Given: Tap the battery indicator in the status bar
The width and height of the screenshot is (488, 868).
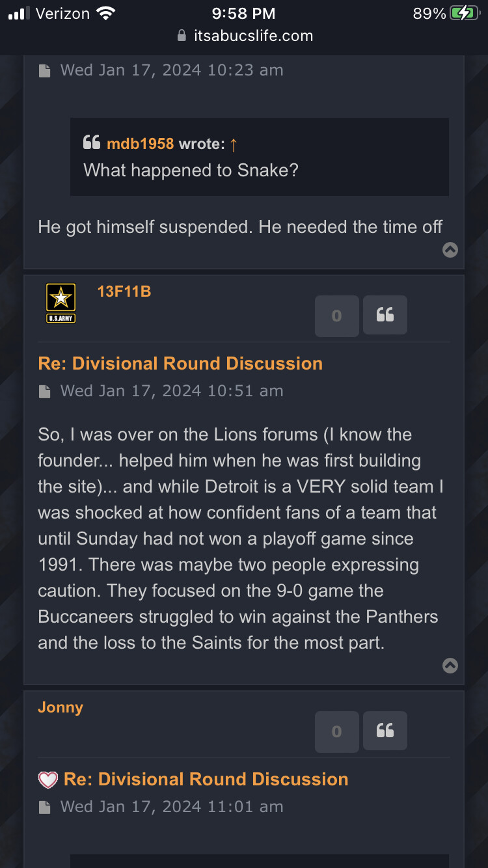Looking at the screenshot, I should pyautogui.click(x=464, y=14).
